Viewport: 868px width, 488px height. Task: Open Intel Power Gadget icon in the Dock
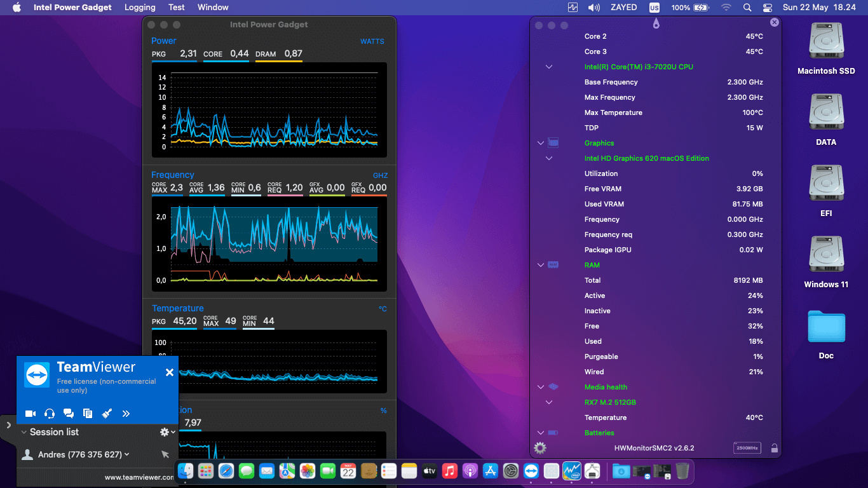click(x=571, y=471)
